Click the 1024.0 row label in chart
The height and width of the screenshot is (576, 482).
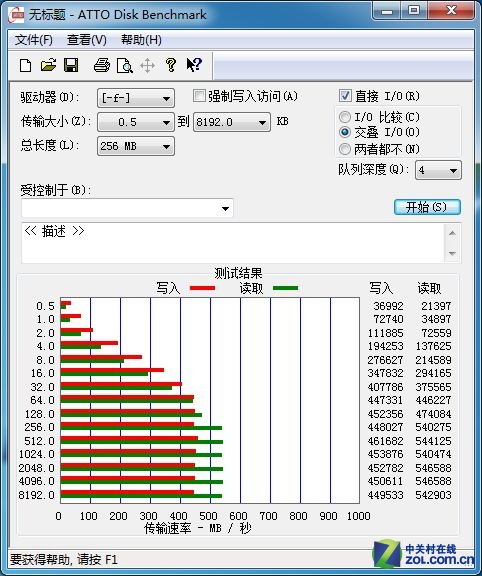pos(36,454)
